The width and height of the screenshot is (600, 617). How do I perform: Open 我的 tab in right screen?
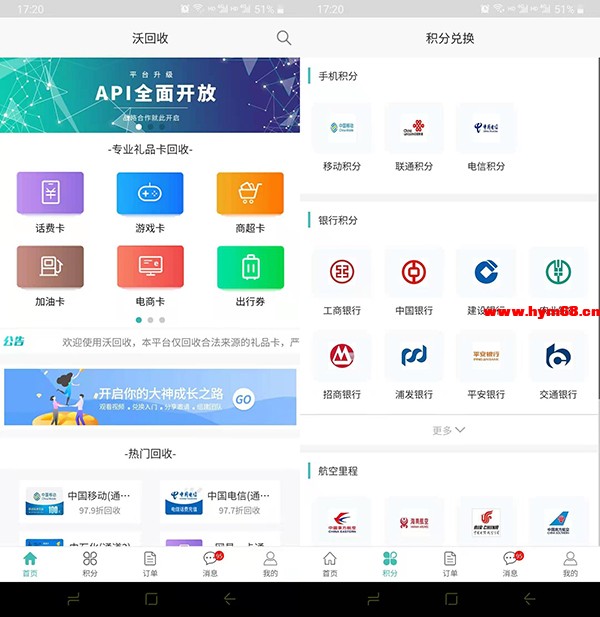click(570, 564)
